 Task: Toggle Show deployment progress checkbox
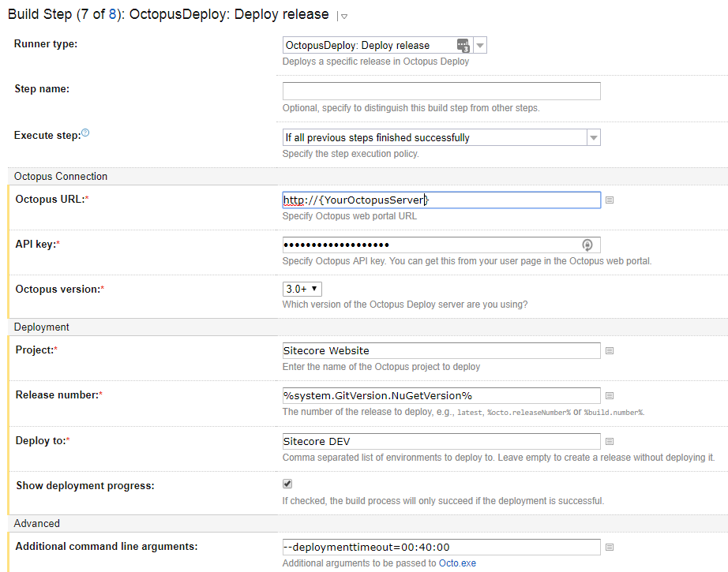[287, 484]
